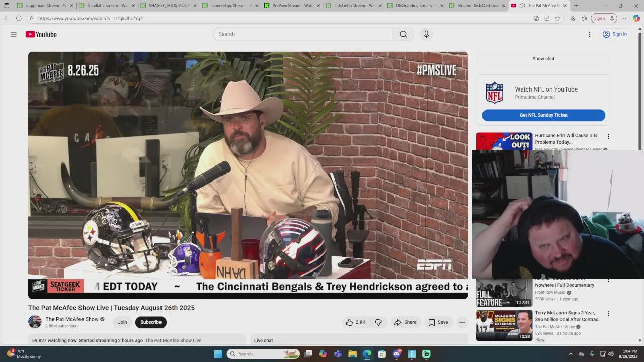Open browser settings and more menu

(624, 18)
